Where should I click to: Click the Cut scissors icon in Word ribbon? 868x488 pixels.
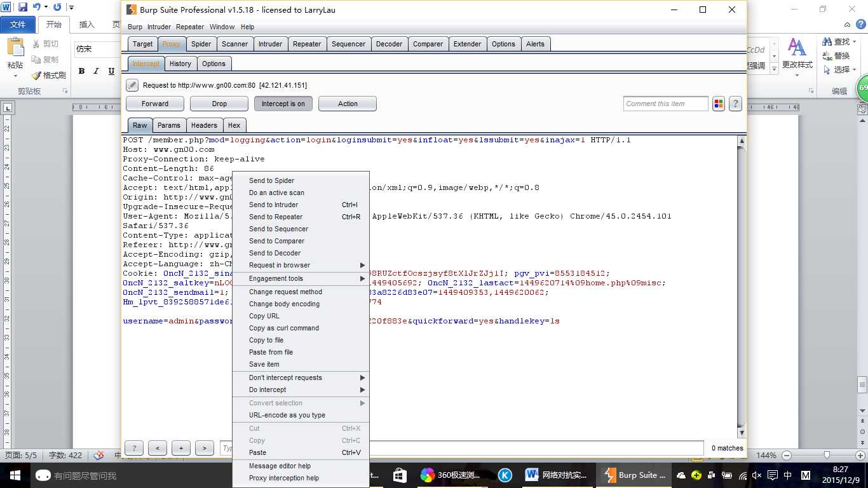point(36,44)
